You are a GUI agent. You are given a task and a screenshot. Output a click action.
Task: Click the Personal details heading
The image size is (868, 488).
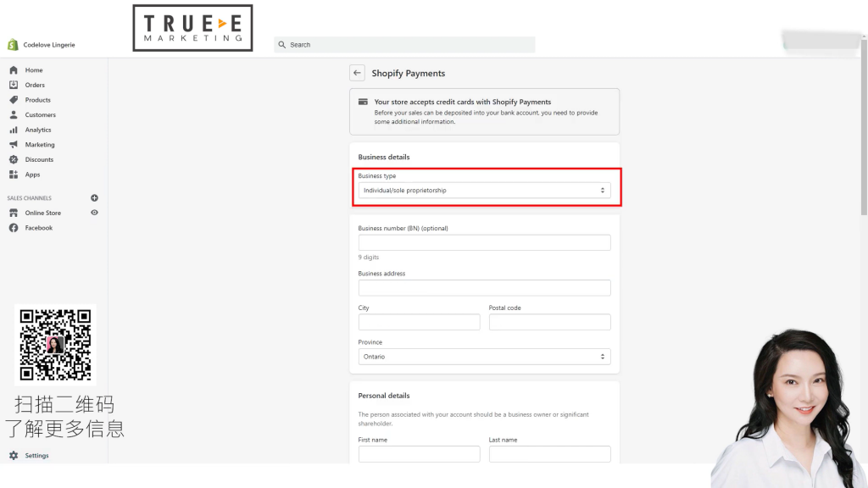click(x=384, y=396)
